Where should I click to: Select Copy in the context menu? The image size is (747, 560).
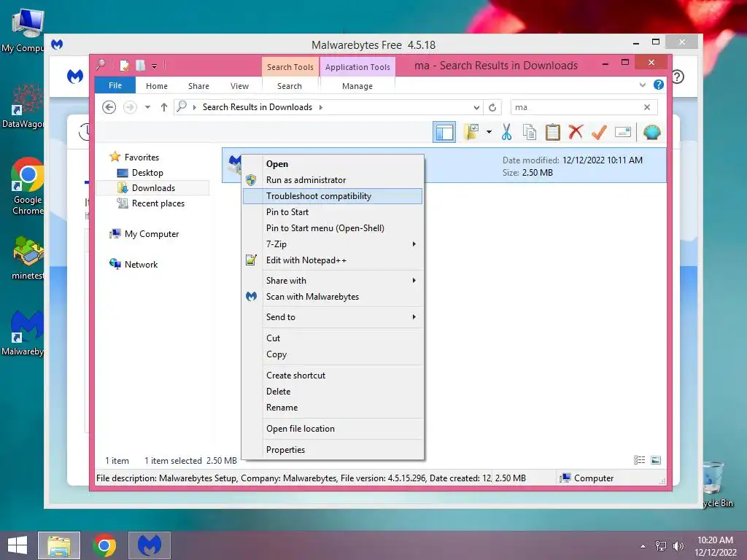[333, 354]
